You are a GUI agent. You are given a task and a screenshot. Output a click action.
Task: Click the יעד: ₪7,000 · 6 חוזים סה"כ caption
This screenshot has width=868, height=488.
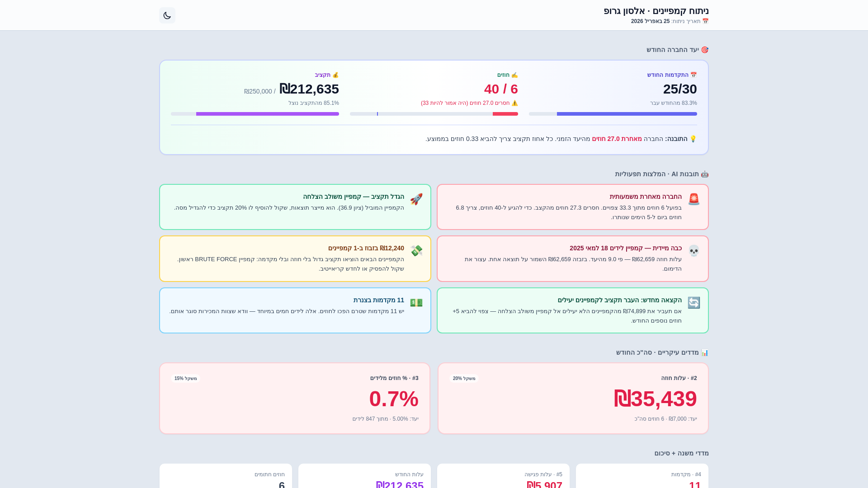[x=665, y=419]
